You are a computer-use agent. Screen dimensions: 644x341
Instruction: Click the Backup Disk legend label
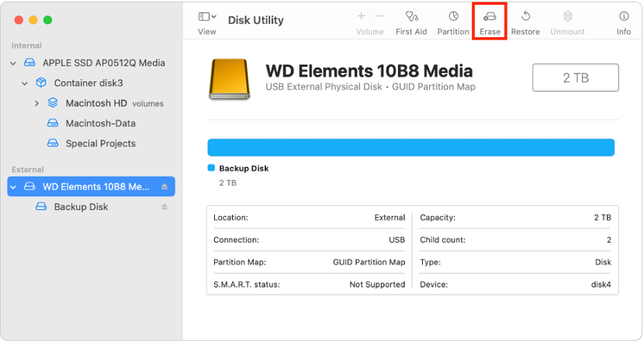(244, 168)
